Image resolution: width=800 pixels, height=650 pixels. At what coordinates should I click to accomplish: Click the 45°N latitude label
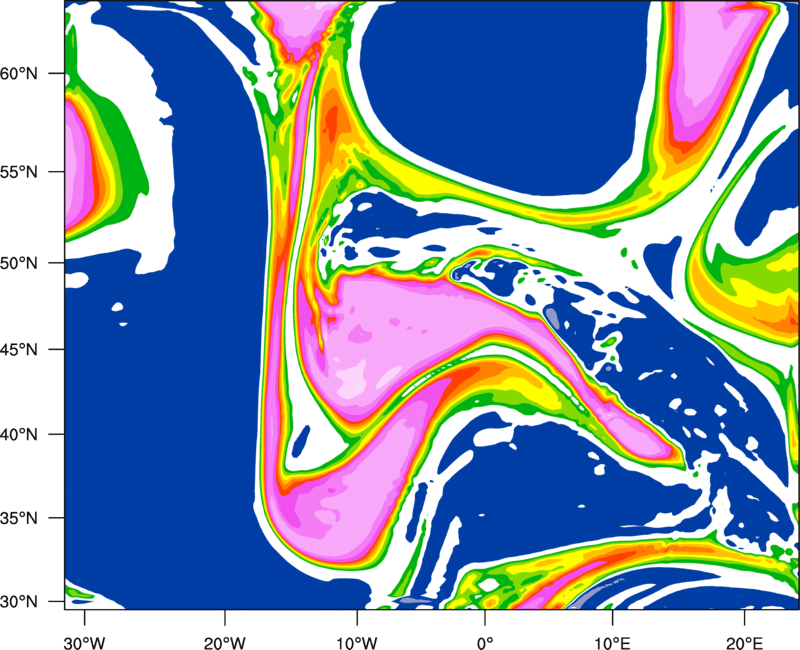click(x=19, y=350)
